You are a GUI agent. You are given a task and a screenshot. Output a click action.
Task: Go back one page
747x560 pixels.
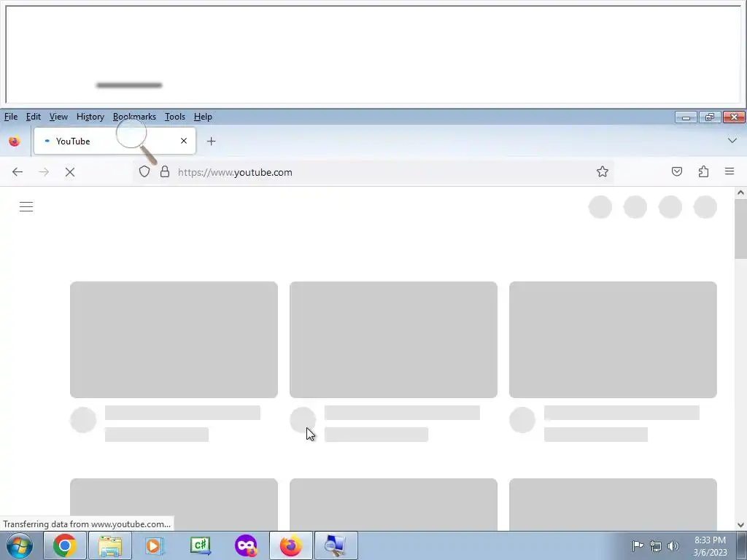pos(18,172)
